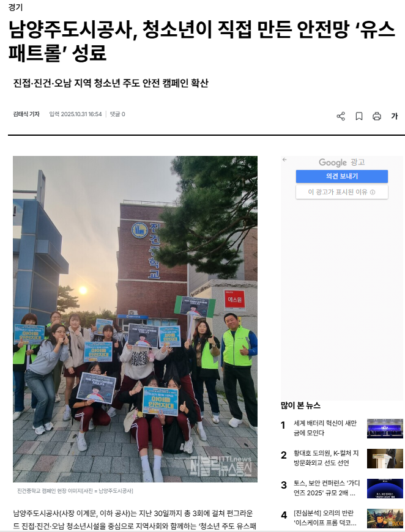Read top news 세계 배터리 혁신이 새만금에 모인다
405x532 pixels.
click(x=325, y=428)
